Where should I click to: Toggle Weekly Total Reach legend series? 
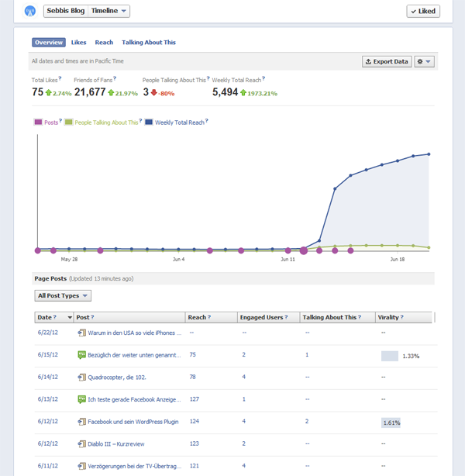click(x=149, y=122)
